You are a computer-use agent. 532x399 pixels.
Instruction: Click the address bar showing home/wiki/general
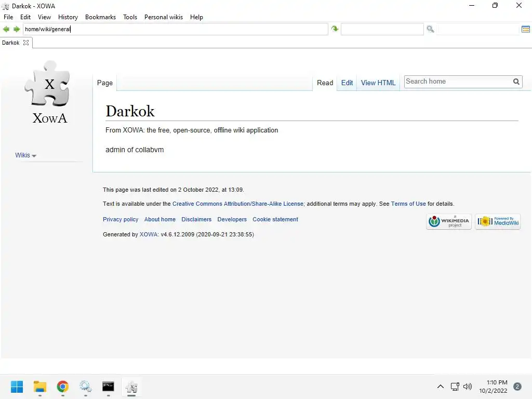176,29
